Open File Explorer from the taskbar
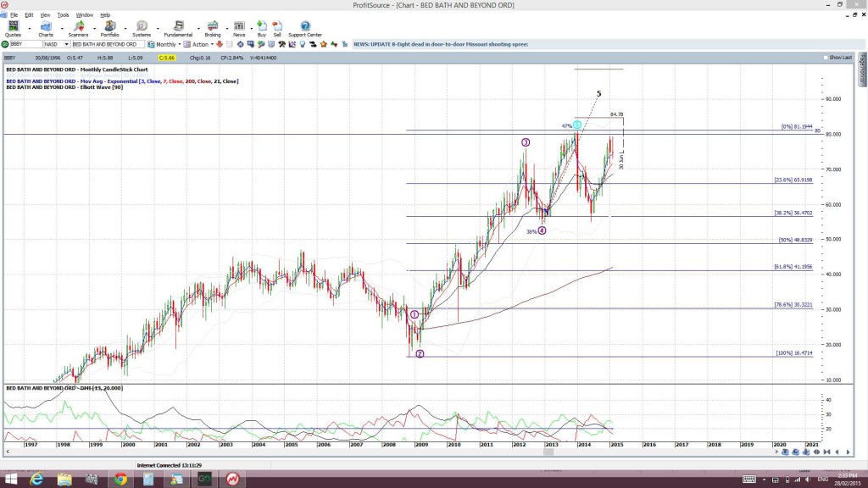This screenshot has height=488, width=868. [x=64, y=480]
